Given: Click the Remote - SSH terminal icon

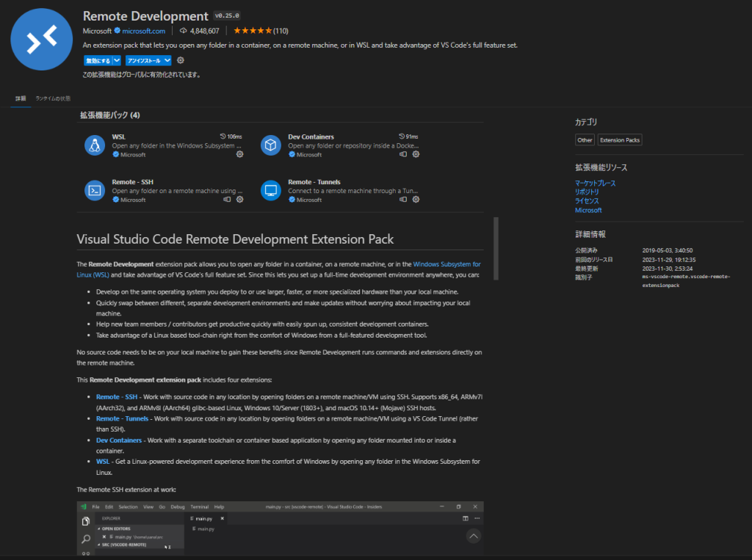Looking at the screenshot, I should point(95,190).
